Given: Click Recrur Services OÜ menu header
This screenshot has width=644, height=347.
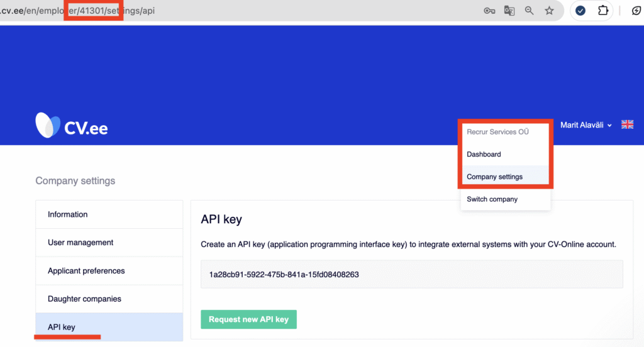Looking at the screenshot, I should coord(497,132).
